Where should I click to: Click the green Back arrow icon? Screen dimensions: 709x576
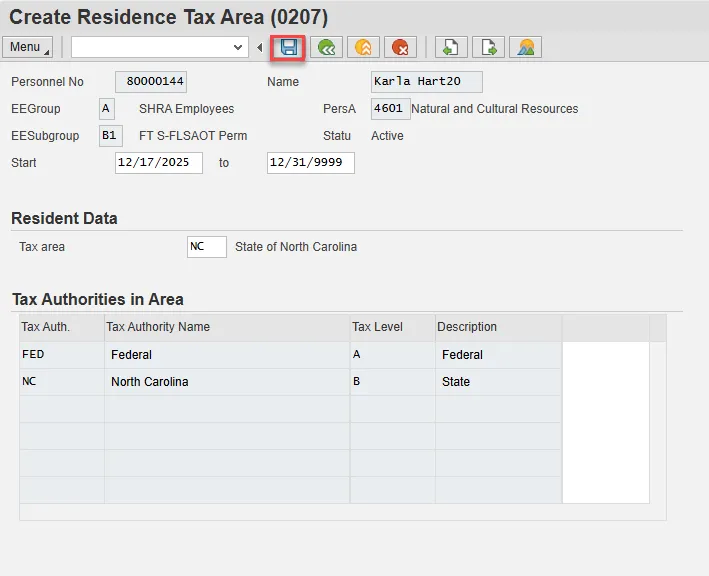(325, 47)
